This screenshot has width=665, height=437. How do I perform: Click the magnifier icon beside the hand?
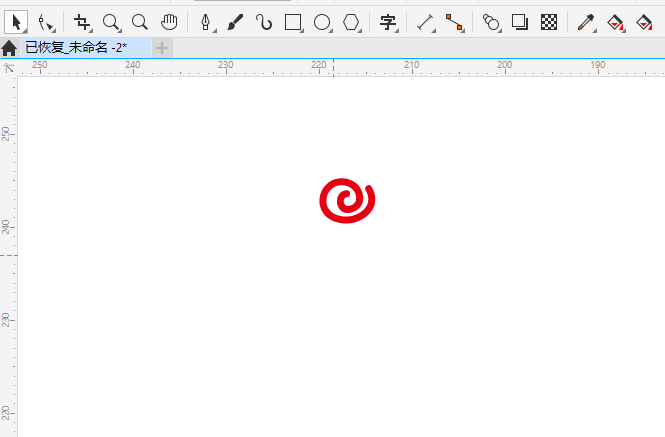(140, 22)
